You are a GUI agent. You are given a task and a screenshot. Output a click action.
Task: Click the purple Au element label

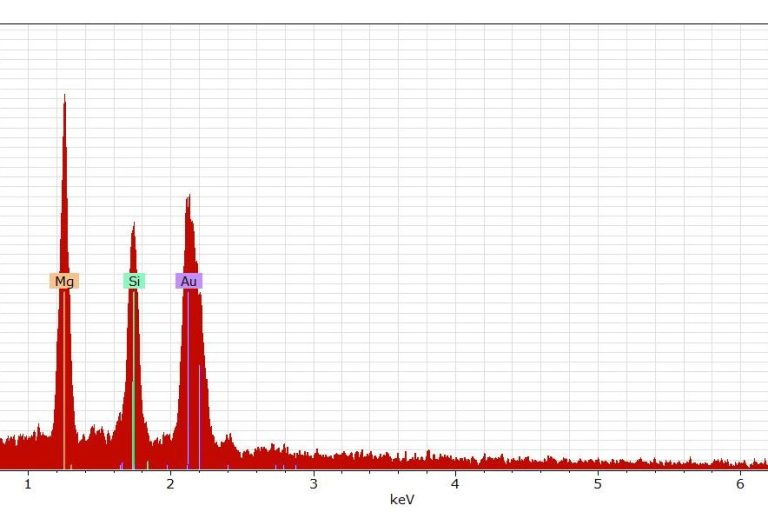click(x=189, y=282)
